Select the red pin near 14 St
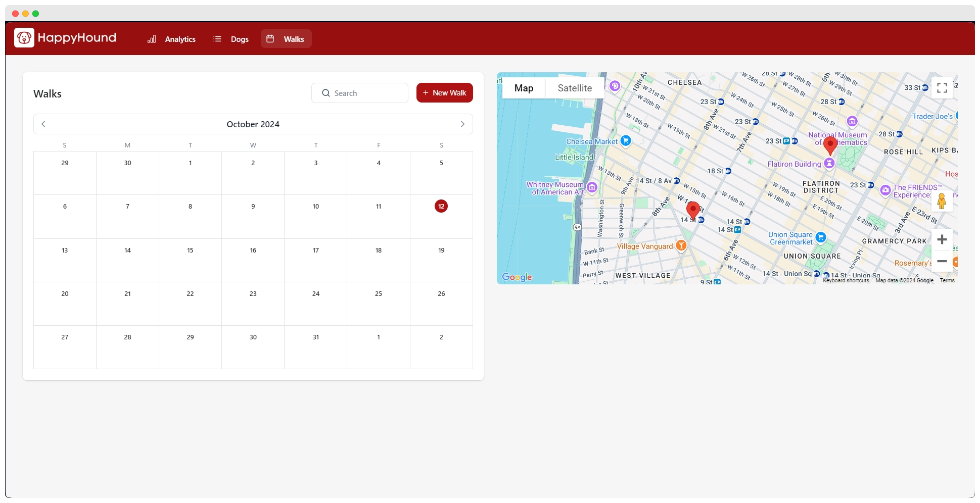 693,210
